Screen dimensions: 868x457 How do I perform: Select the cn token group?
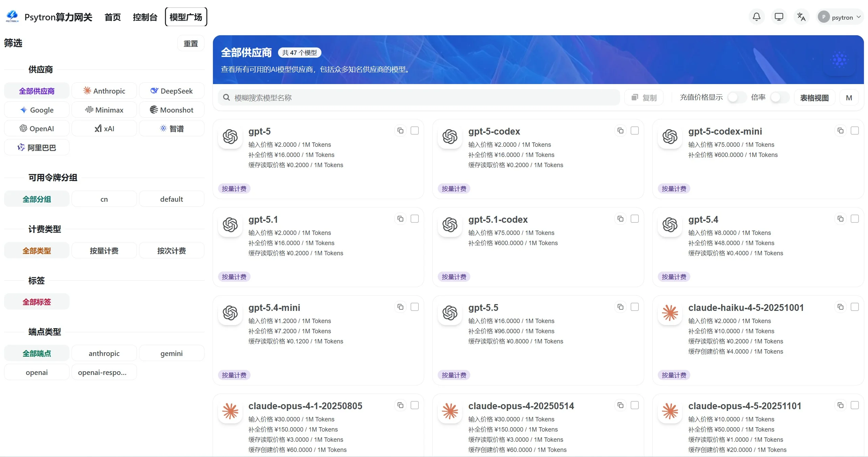[104, 199]
